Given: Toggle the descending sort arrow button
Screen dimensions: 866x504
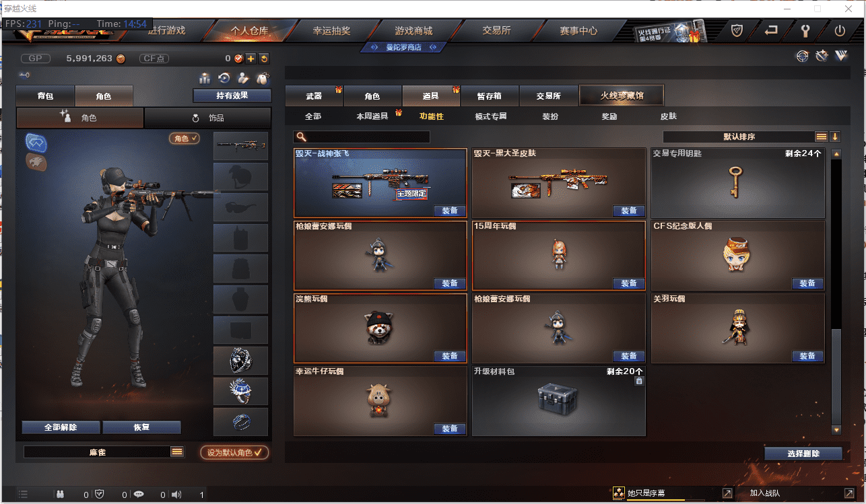Looking at the screenshot, I should tap(835, 137).
